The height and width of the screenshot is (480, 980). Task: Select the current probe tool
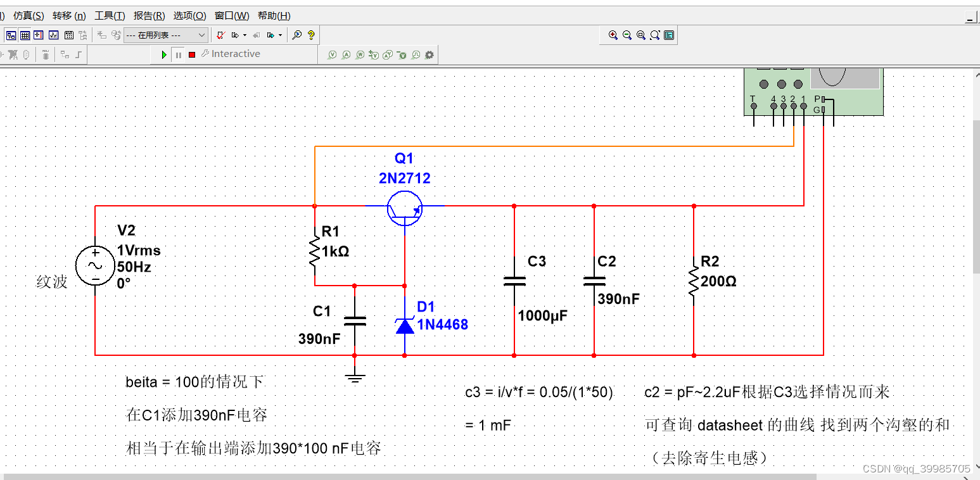click(x=346, y=54)
